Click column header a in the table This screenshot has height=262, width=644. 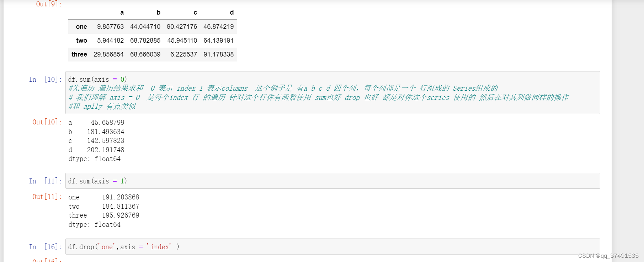[x=122, y=12]
